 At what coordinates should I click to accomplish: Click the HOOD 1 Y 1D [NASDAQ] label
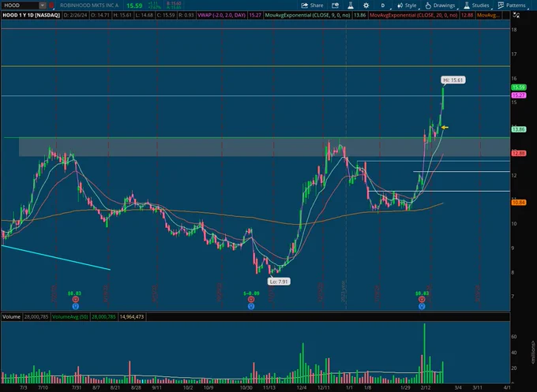[x=31, y=15]
